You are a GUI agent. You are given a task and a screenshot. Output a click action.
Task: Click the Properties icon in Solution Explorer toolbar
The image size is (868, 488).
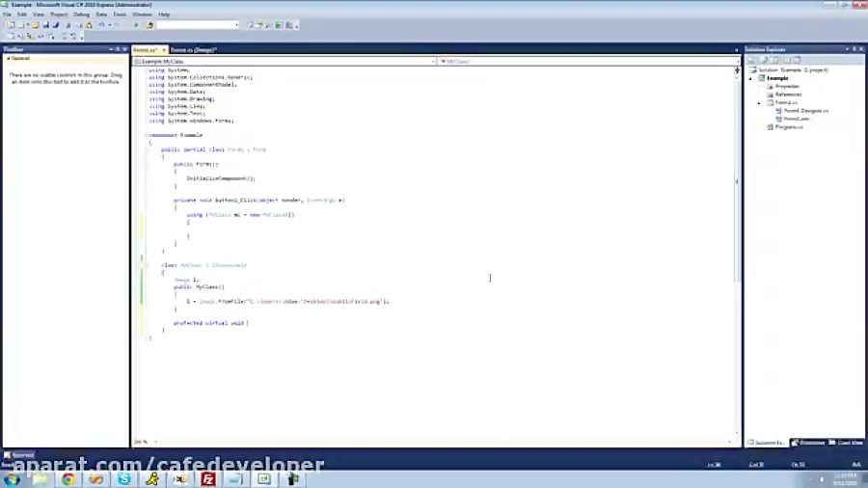pos(751,60)
